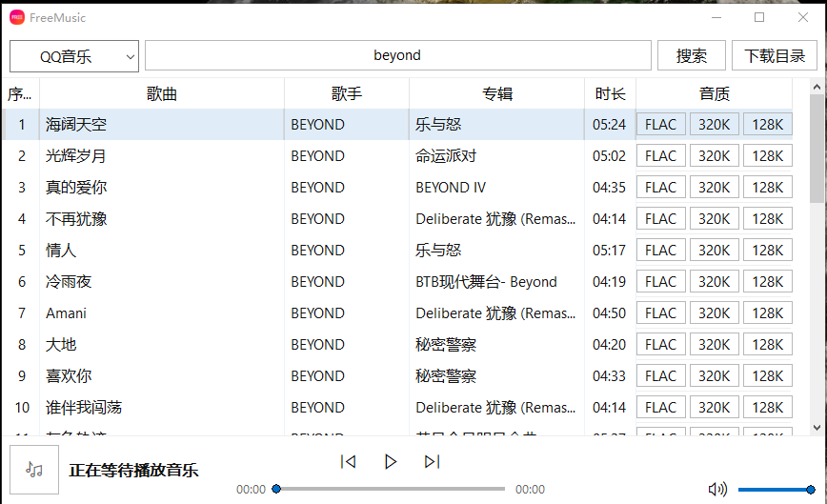Download 大地 in 320K
The height and width of the screenshot is (504, 827).
pyautogui.click(x=715, y=345)
